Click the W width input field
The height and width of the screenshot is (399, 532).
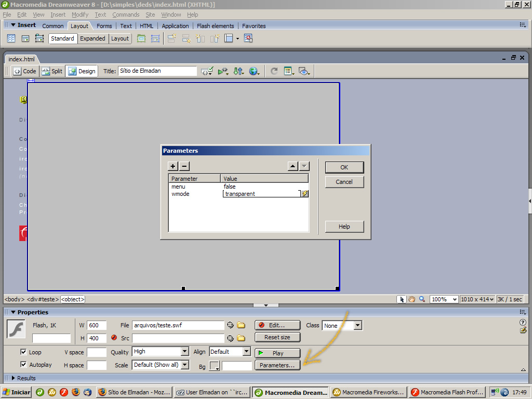coord(97,325)
